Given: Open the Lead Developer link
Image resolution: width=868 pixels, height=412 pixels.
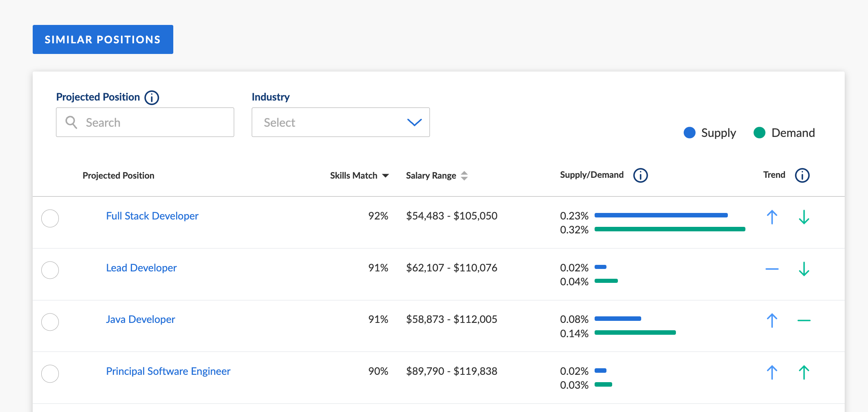Looking at the screenshot, I should coord(141,268).
